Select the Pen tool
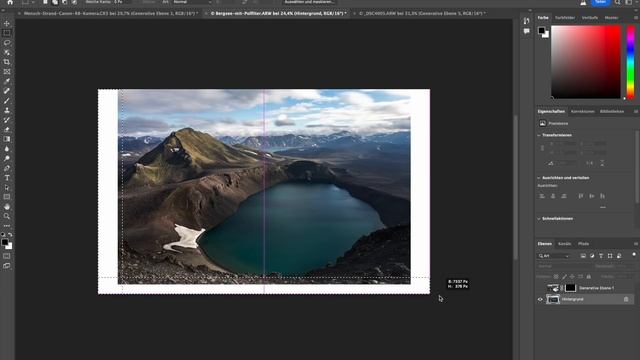The image size is (640, 360). point(7,168)
